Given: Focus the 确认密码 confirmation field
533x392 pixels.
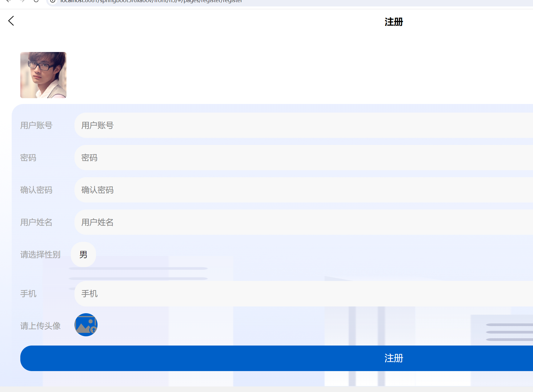Looking at the screenshot, I should pos(215,190).
